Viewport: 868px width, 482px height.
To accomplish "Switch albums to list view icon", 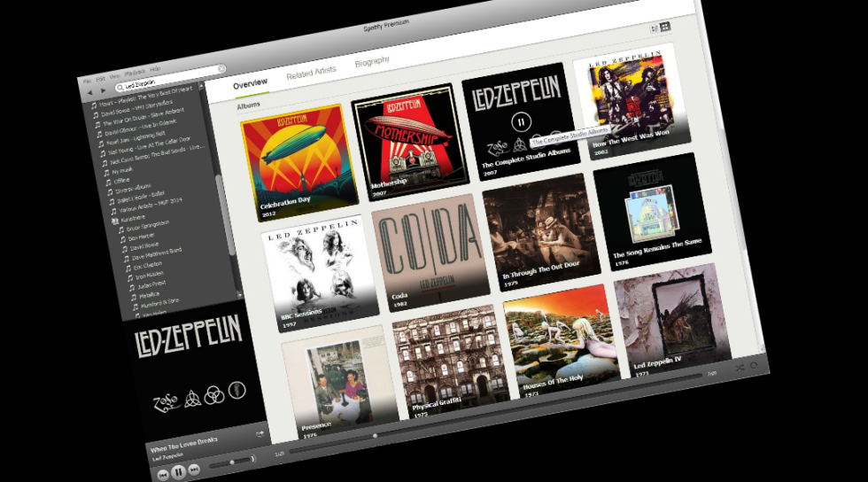I will click(x=655, y=28).
